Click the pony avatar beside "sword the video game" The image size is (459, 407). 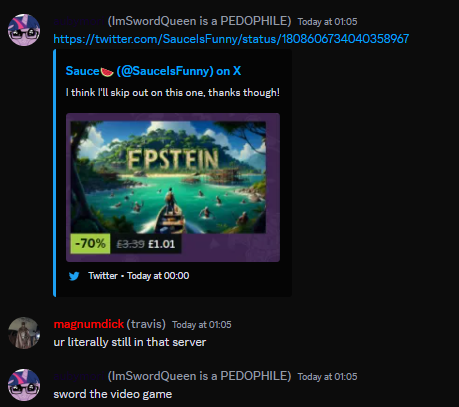point(24,385)
